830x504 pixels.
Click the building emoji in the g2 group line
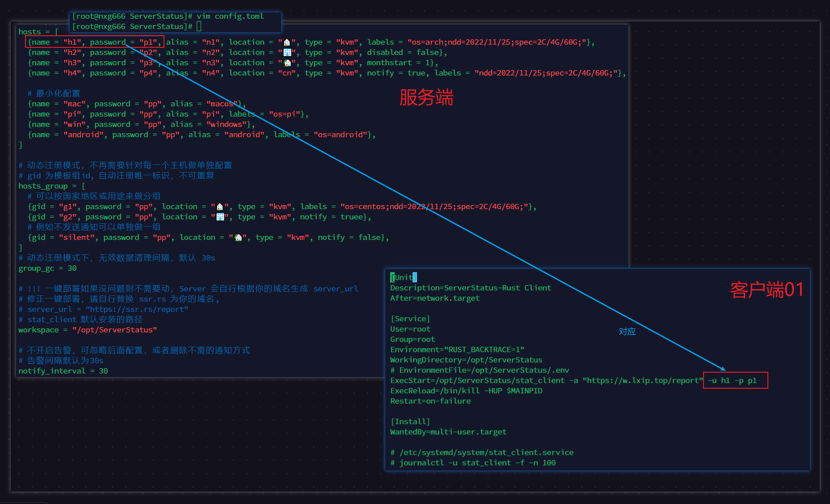pos(219,217)
